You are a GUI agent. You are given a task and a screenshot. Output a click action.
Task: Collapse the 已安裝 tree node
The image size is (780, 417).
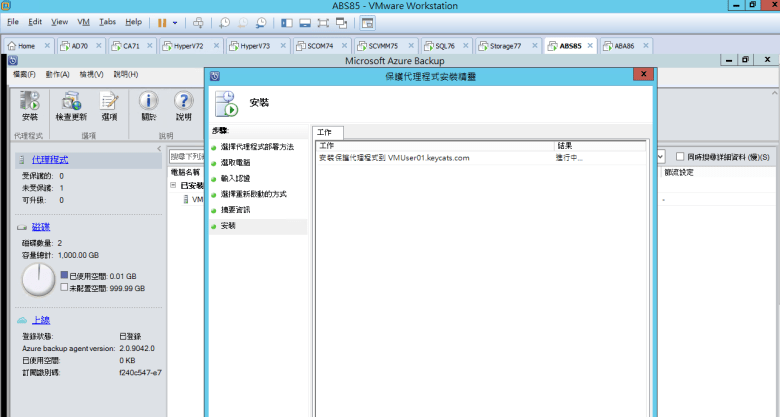pos(173,185)
